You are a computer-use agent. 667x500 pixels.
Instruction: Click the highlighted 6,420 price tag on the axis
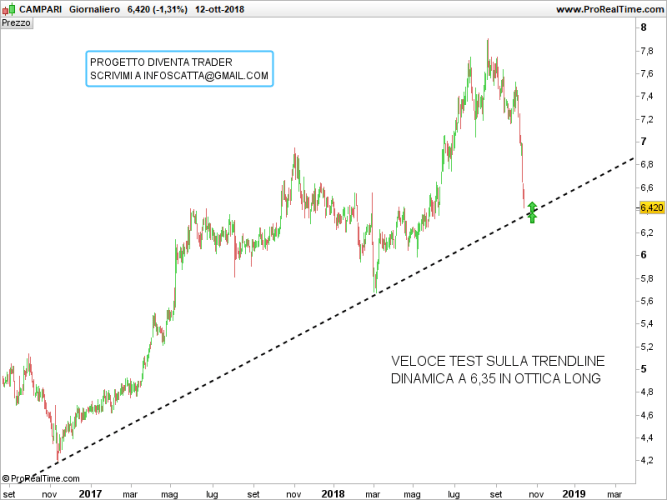coord(650,208)
